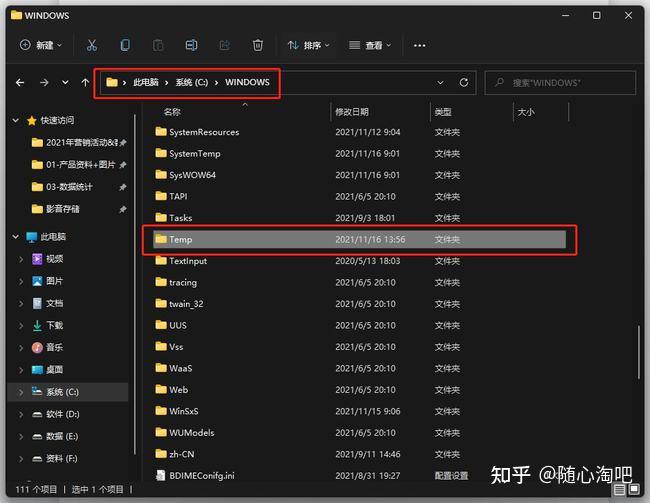Click the Paste clipboard icon

pyautogui.click(x=158, y=45)
